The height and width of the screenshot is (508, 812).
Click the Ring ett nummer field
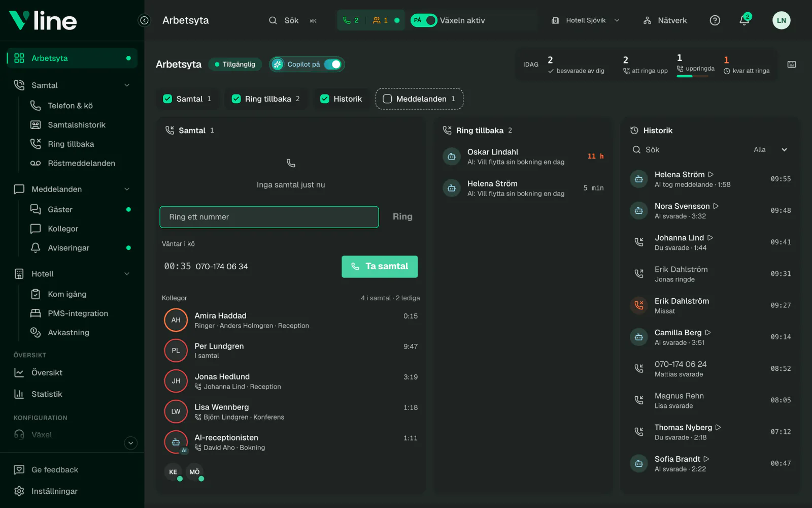[x=269, y=217]
